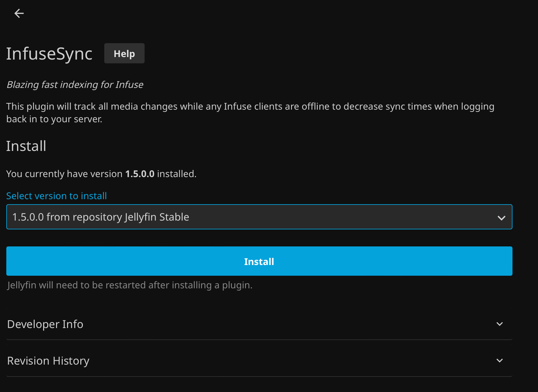Click the Revision History chevron icon

tap(500, 360)
